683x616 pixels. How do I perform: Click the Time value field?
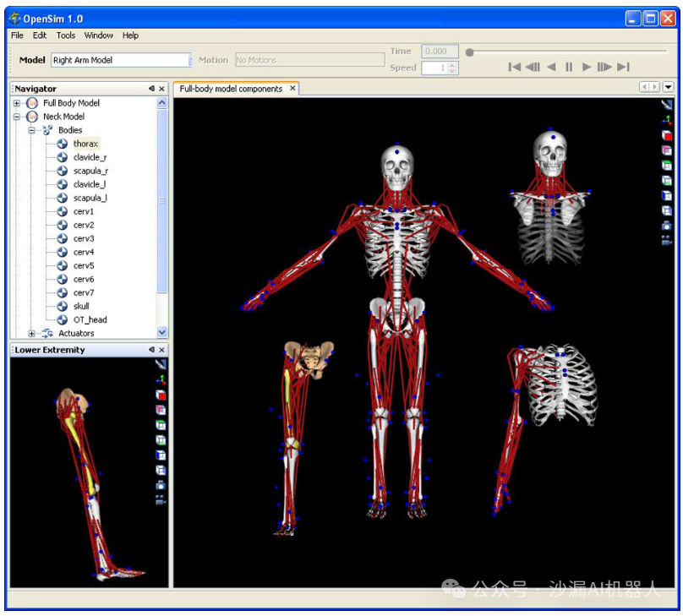click(440, 52)
